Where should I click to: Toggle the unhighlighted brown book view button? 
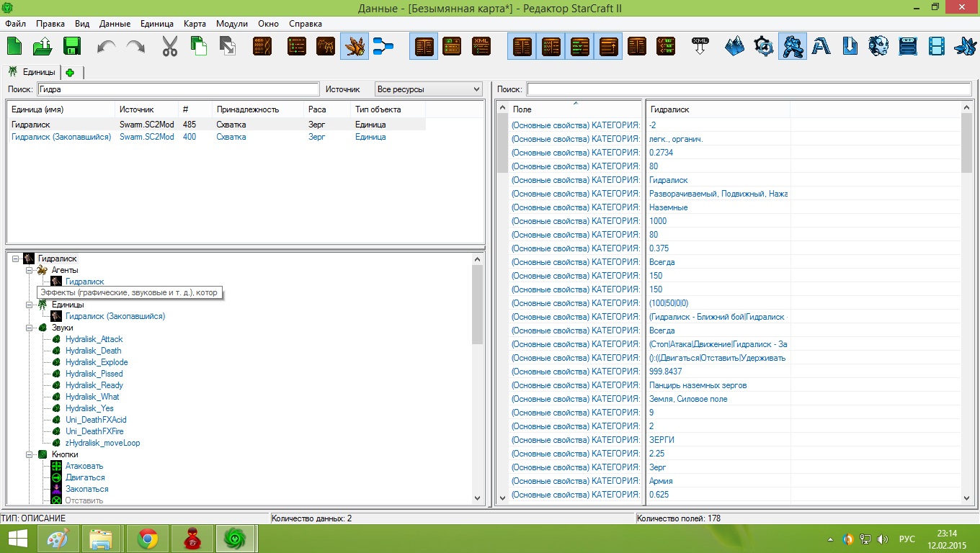[x=637, y=47]
